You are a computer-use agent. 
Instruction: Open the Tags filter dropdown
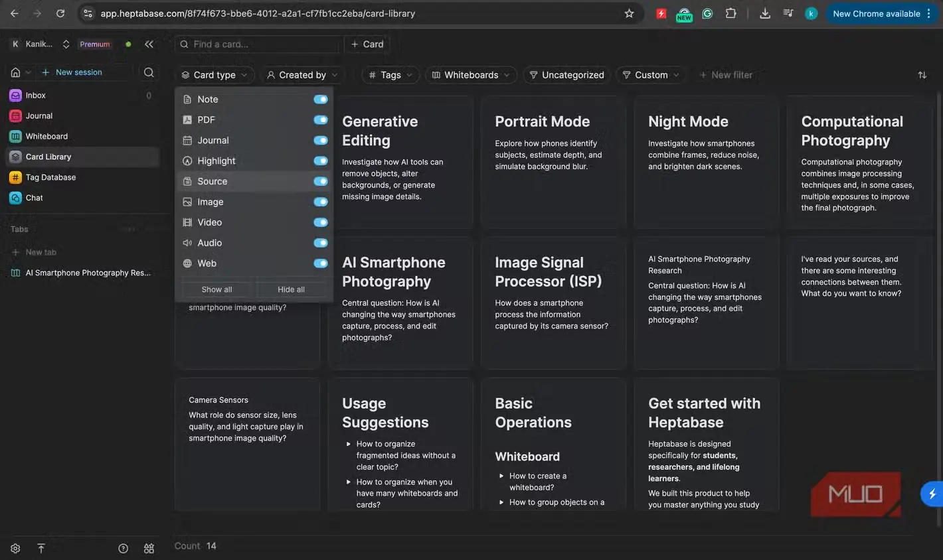pos(390,75)
